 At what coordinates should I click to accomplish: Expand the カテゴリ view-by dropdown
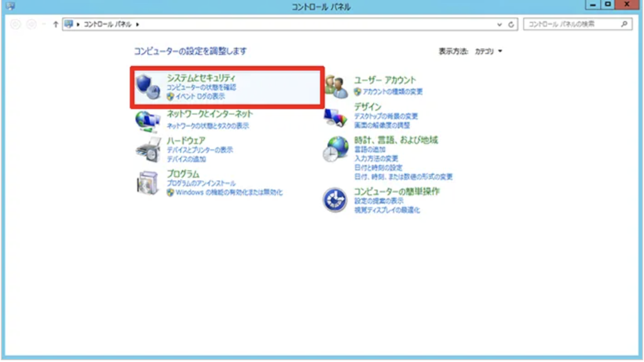tap(489, 52)
